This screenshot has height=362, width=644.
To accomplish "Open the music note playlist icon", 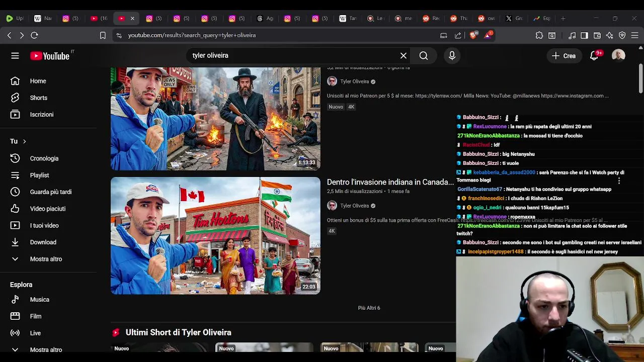I will pyautogui.click(x=572, y=35).
